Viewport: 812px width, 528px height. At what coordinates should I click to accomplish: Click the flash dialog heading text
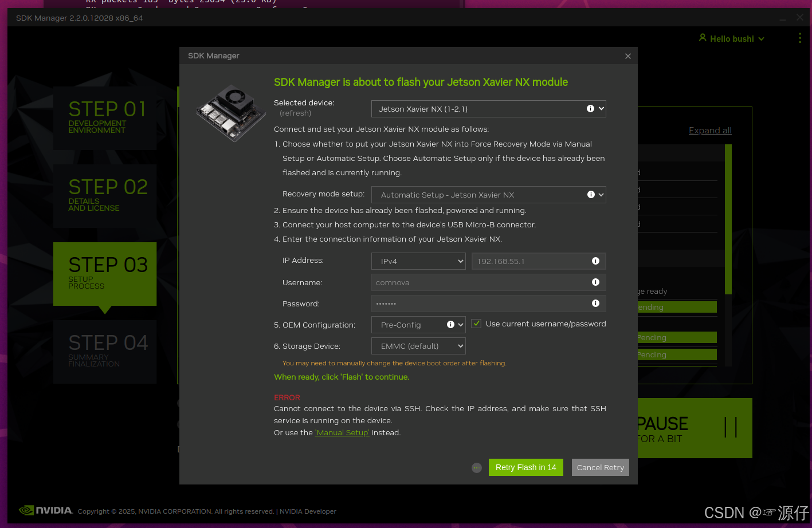click(x=421, y=82)
